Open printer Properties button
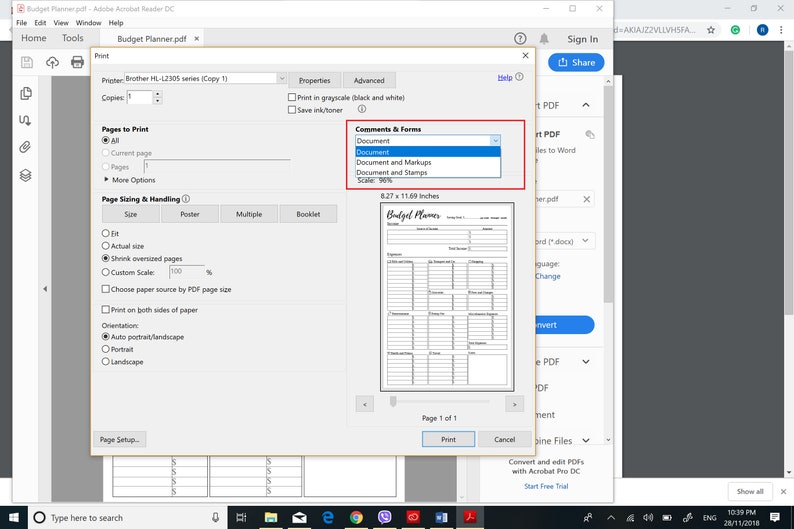 point(314,80)
